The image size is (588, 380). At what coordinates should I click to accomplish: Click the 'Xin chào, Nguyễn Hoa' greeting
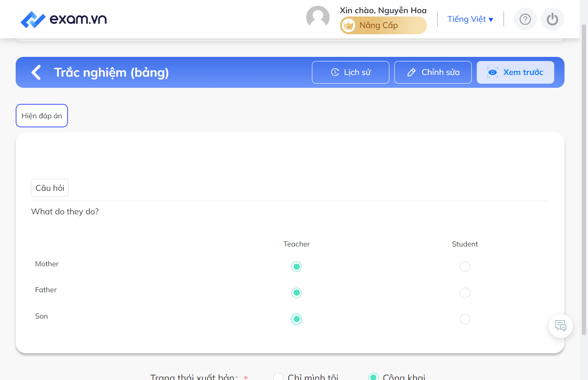click(x=383, y=10)
